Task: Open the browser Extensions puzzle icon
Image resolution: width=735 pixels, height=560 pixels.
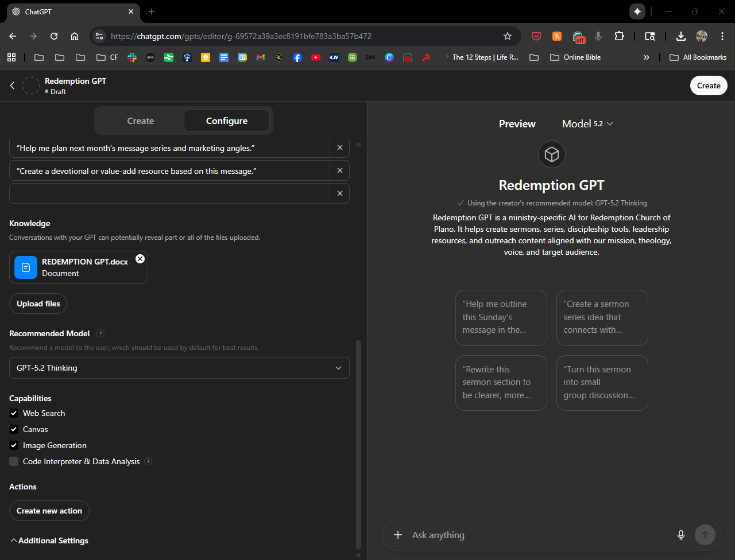Action: (x=618, y=36)
